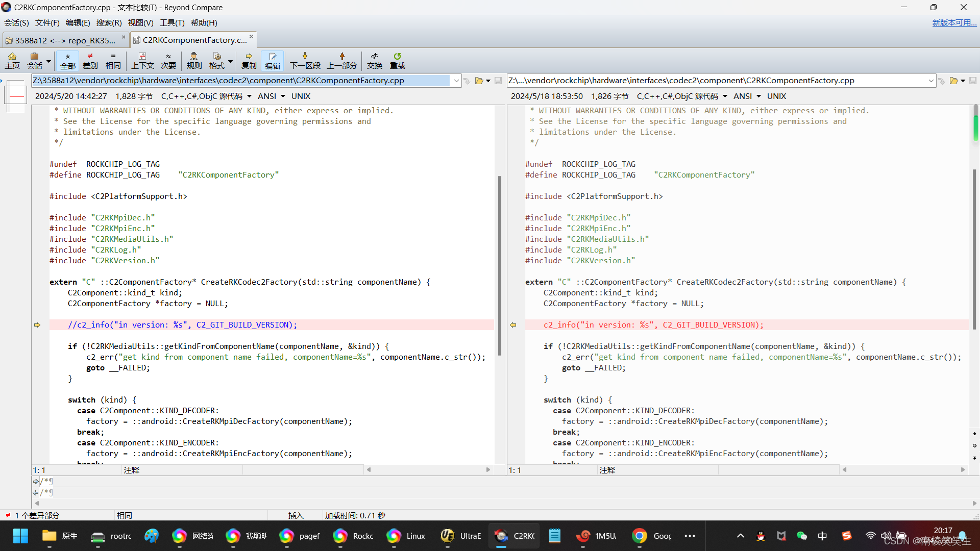This screenshot has height=551, width=980.
Task: Toggle 差别 (show differences) filter
Action: point(90,60)
